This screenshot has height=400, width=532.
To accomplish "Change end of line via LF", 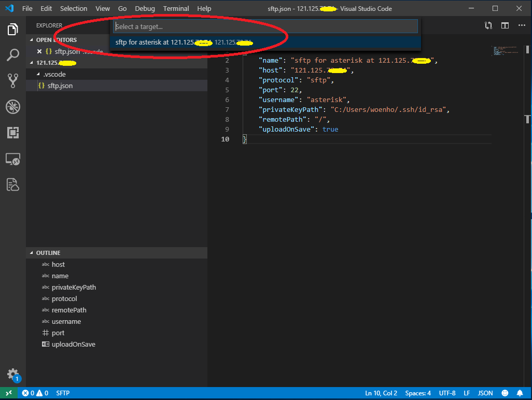I will click(467, 393).
